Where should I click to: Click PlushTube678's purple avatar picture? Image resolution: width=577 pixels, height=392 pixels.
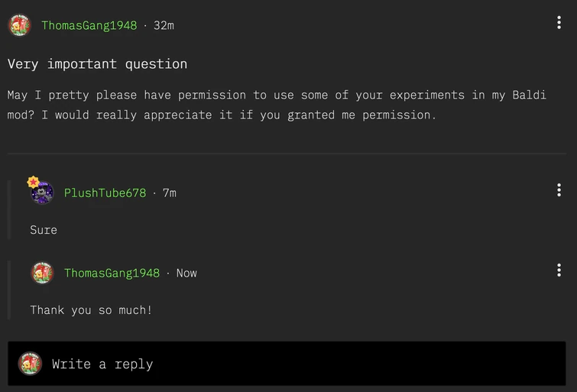43,193
